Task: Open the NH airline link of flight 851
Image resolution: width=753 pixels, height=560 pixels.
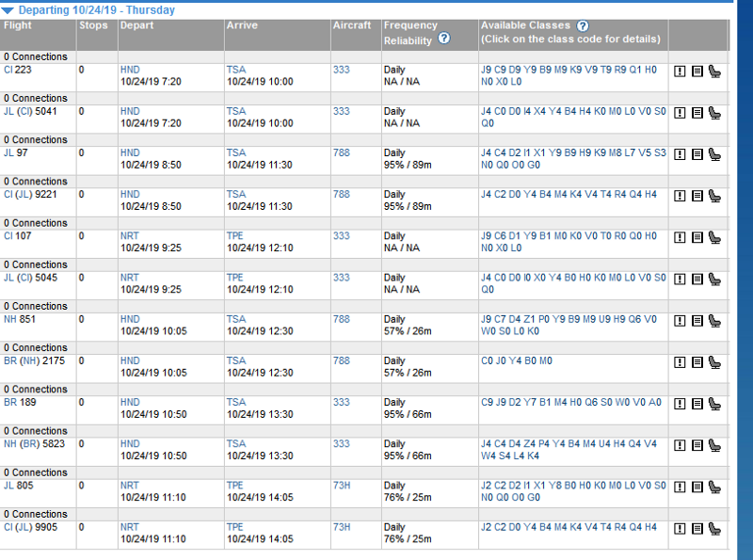Action: 10,319
